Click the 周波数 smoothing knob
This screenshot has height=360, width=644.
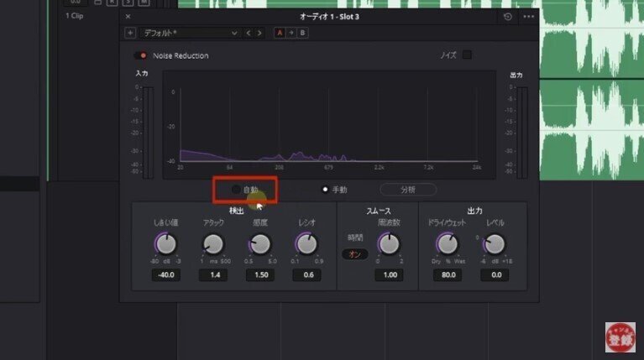click(389, 244)
